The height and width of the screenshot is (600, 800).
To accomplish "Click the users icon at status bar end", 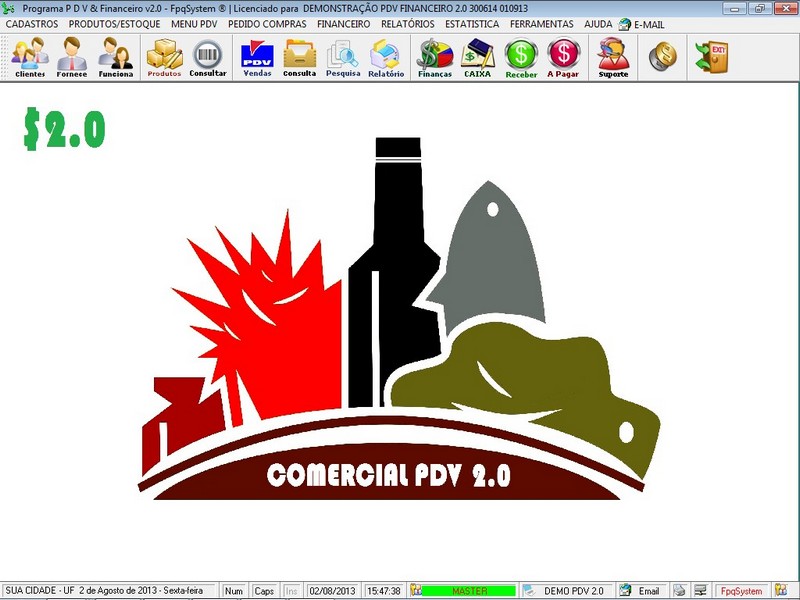I will 781,590.
